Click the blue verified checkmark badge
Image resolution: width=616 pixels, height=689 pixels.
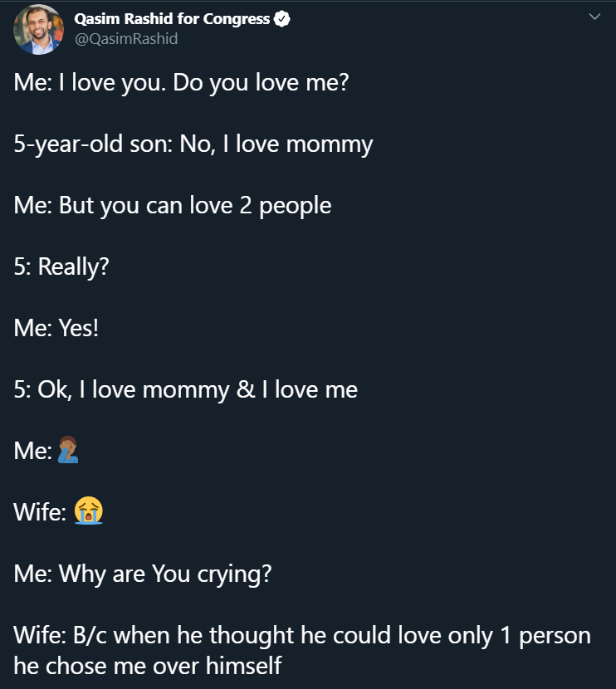pos(281,19)
